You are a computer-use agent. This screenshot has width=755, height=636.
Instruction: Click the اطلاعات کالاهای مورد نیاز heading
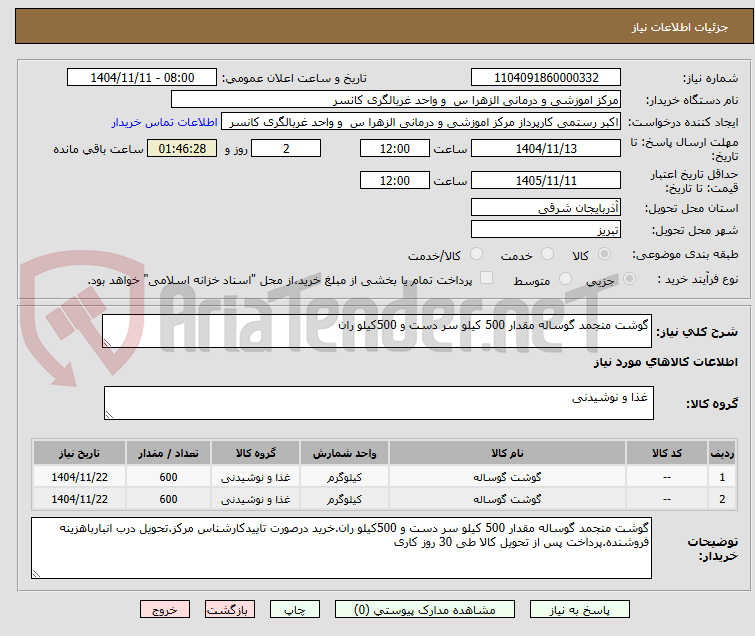665,362
